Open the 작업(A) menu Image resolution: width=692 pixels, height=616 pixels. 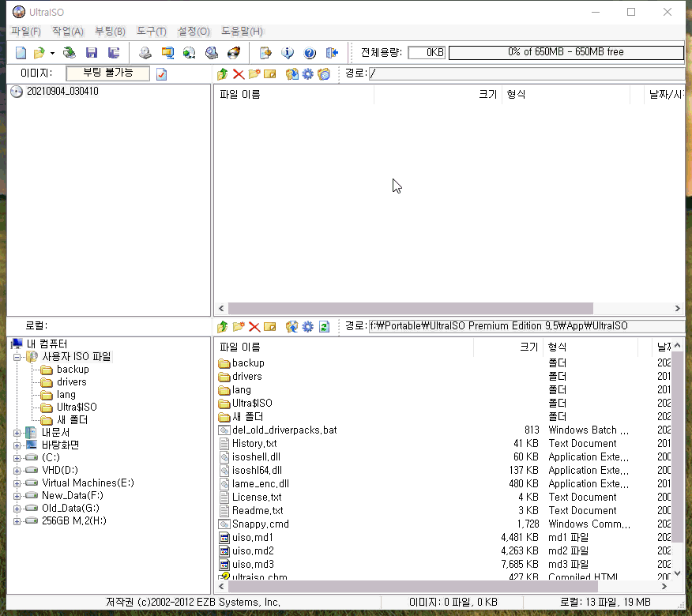pyautogui.click(x=67, y=32)
